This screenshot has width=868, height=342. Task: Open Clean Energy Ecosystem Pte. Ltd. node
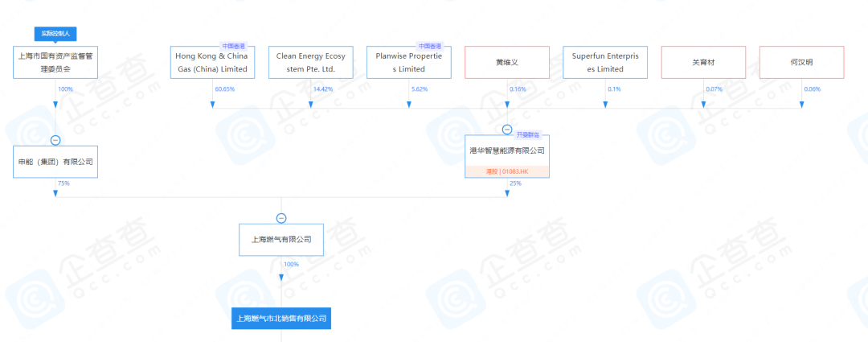[310, 62]
